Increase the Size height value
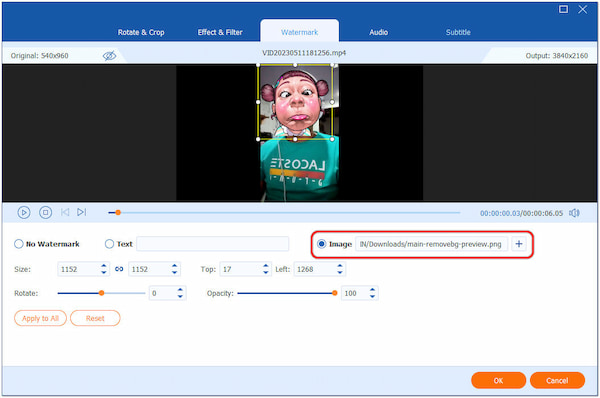600x398 pixels. [x=174, y=266]
